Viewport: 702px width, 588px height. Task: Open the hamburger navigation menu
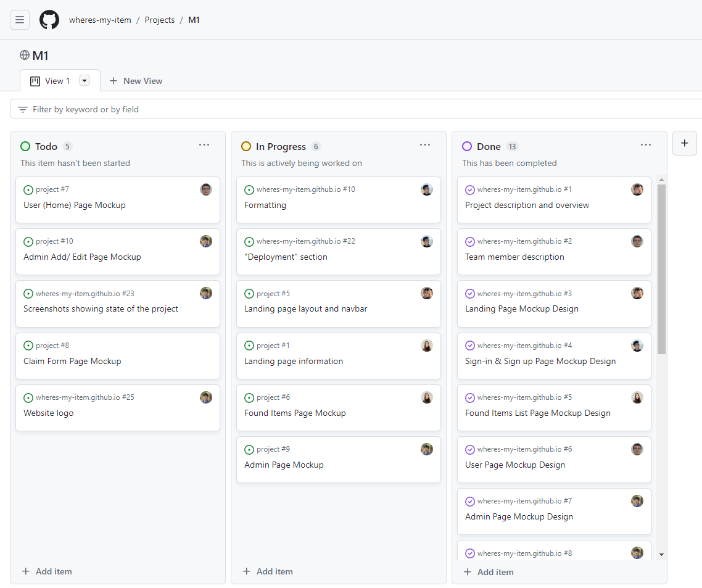tap(20, 20)
